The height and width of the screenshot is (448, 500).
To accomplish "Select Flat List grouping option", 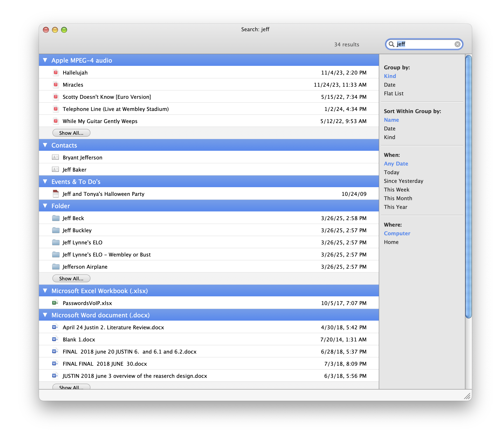I will [x=394, y=94].
